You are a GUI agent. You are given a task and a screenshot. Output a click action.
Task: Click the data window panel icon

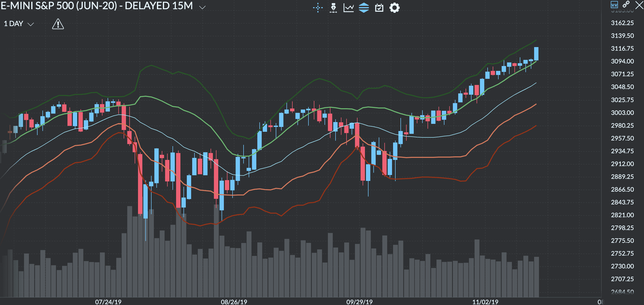click(614, 5)
